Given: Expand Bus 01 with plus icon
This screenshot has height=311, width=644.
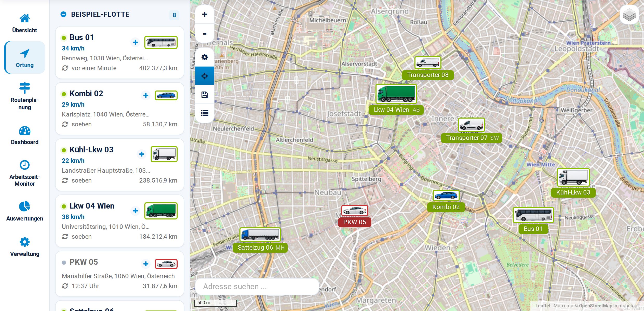Looking at the screenshot, I should tap(135, 42).
